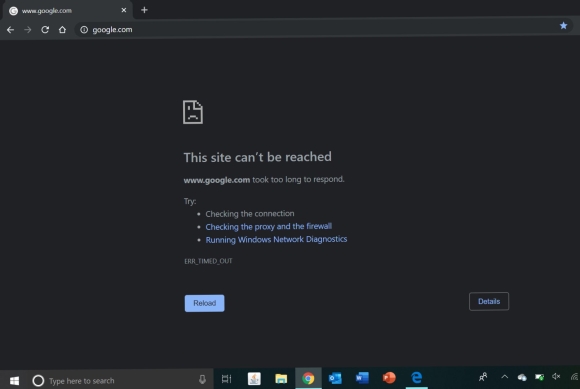This screenshot has height=389, width=580.
Task: Switch to Microsoft Edge in the taskbar
Action: point(417,378)
